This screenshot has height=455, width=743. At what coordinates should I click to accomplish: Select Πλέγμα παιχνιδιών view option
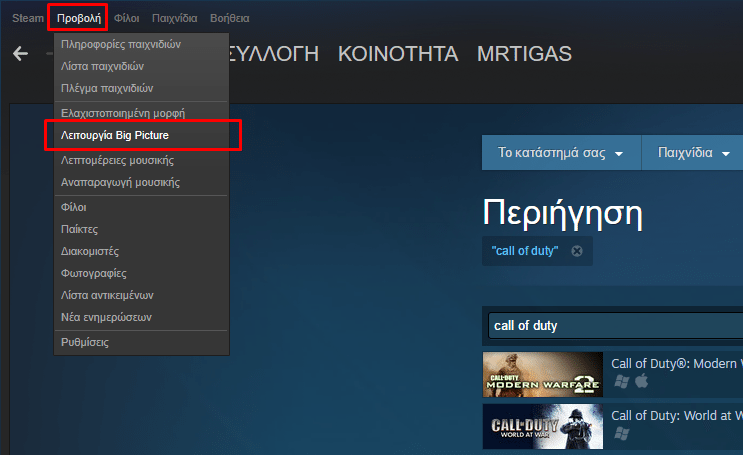(141, 88)
